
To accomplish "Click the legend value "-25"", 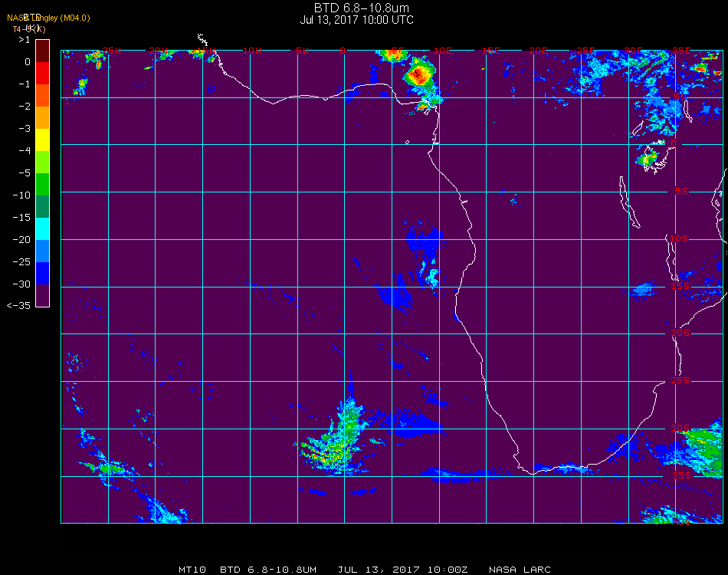I will [x=21, y=262].
